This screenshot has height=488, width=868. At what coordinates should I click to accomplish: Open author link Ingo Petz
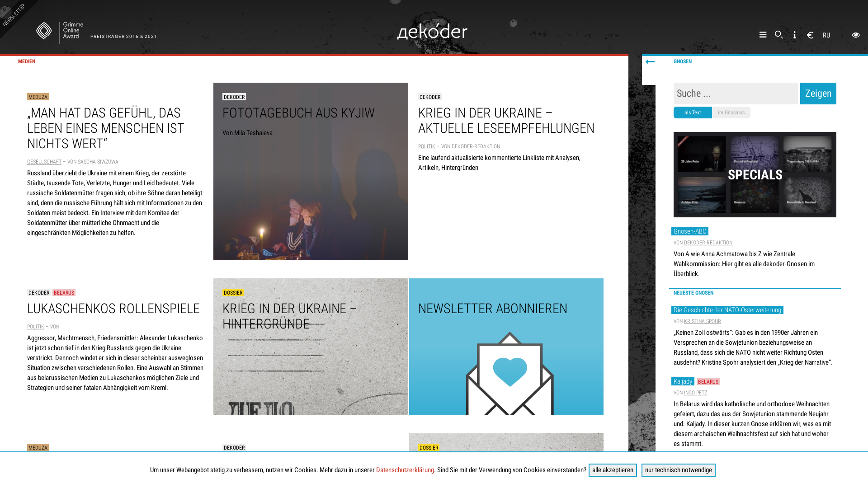pyautogui.click(x=695, y=393)
